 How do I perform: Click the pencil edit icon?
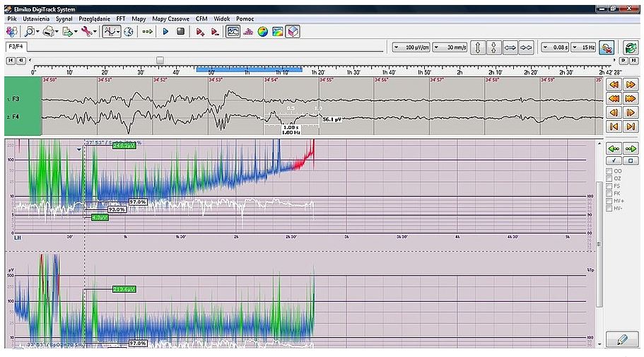tap(622, 339)
